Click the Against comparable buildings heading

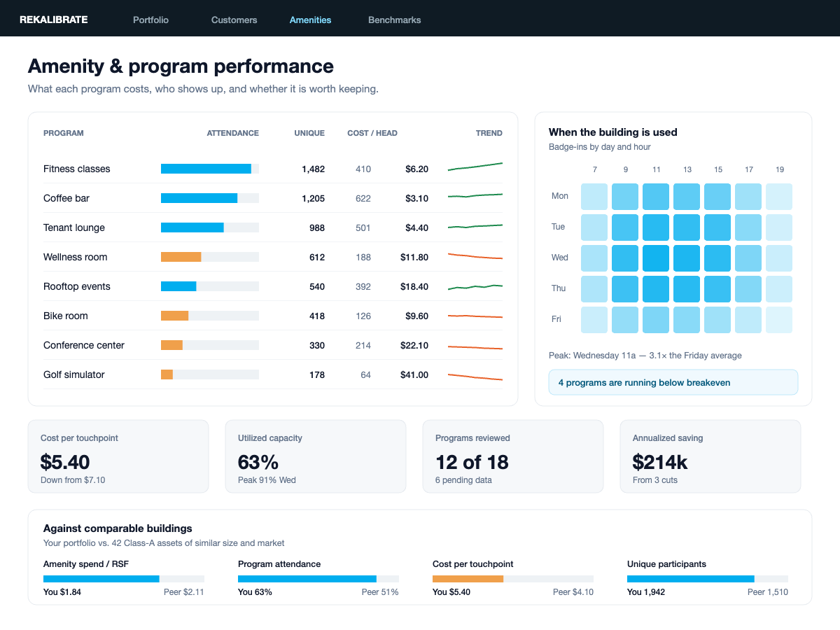(x=118, y=528)
